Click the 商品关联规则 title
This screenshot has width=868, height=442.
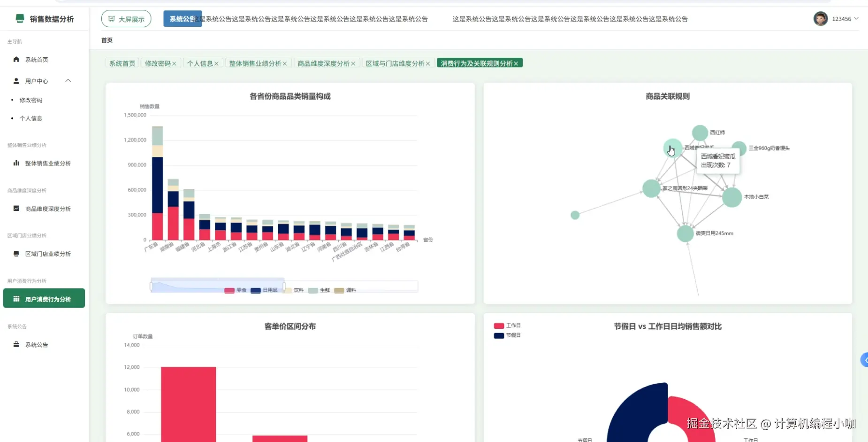(668, 96)
